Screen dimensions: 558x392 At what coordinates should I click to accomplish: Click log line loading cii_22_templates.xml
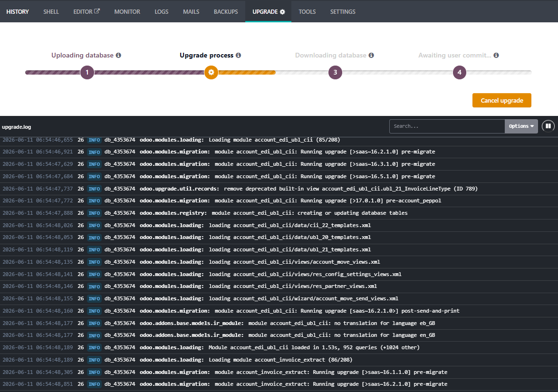279,226
